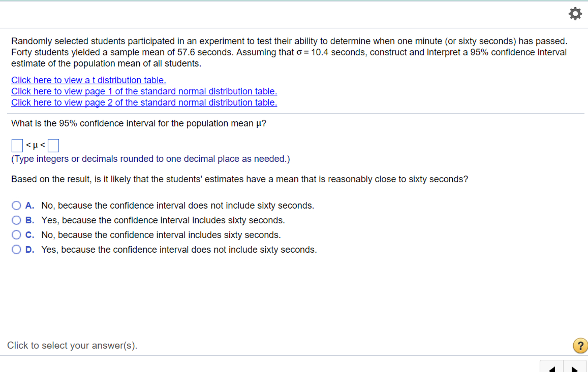The image size is (588, 372).
Task: Click the lower bound input box before μ
Action: click(17, 146)
